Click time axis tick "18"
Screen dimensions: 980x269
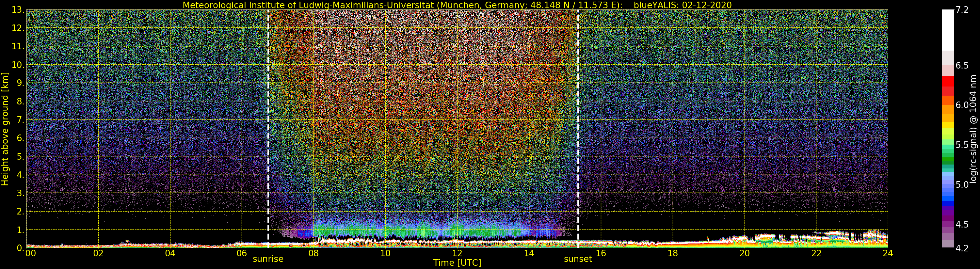click(x=673, y=253)
